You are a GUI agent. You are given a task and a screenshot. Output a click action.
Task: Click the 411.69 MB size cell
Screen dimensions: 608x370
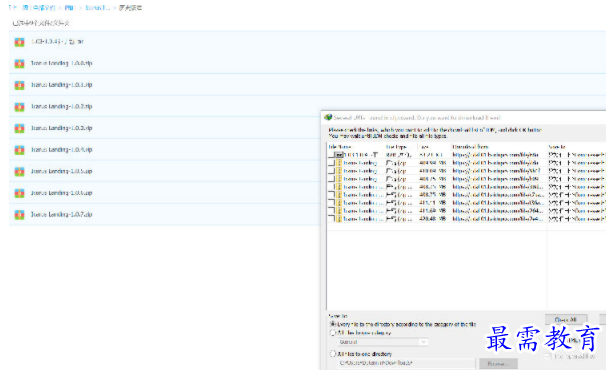433,211
